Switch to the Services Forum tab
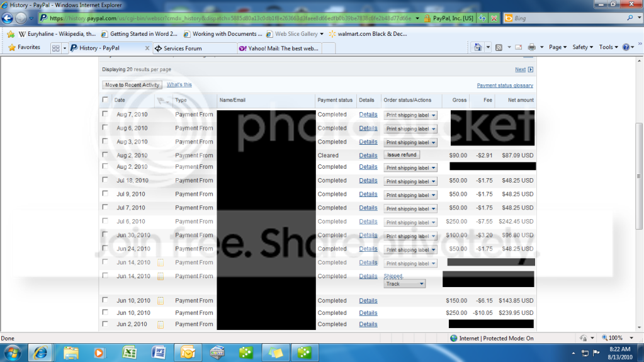The width and height of the screenshot is (644, 362). coord(195,48)
